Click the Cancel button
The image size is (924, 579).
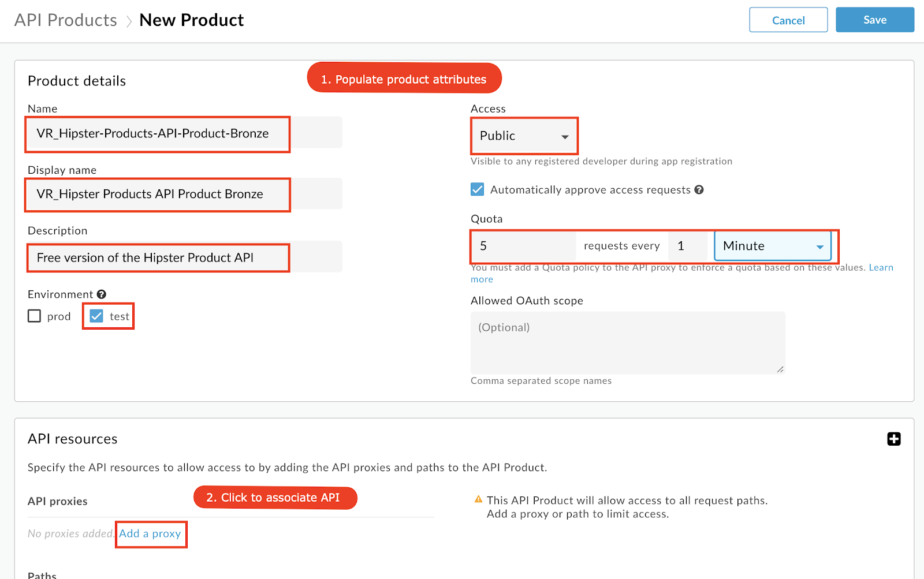(x=788, y=20)
